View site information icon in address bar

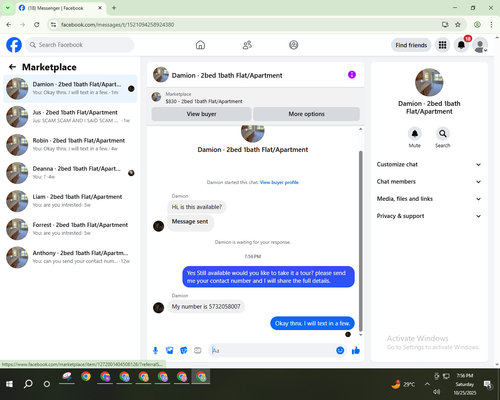53,25
